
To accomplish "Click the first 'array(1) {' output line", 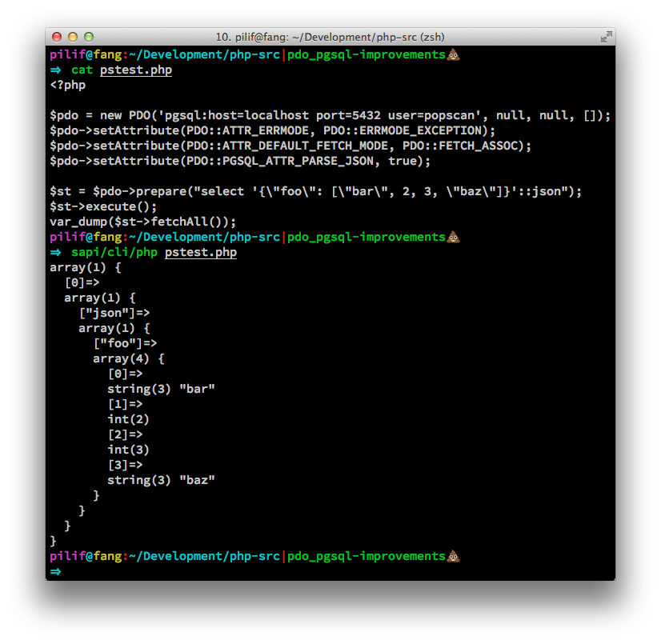I will (x=86, y=268).
